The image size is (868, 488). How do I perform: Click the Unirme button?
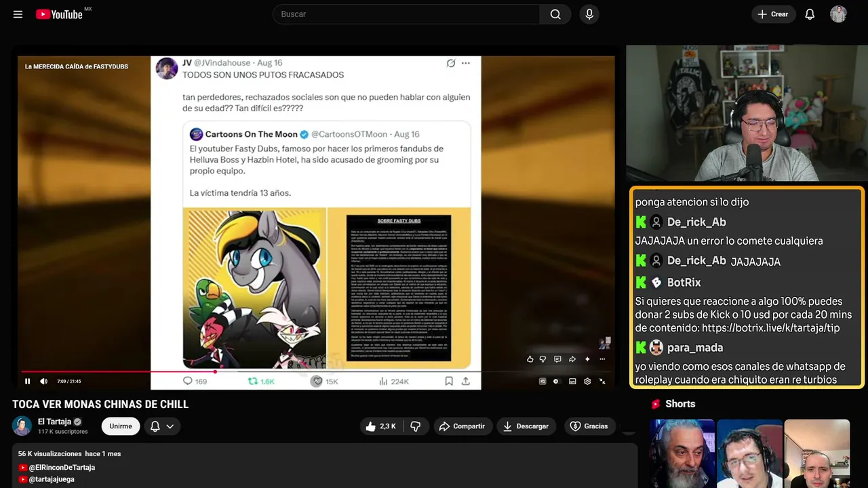tap(121, 426)
